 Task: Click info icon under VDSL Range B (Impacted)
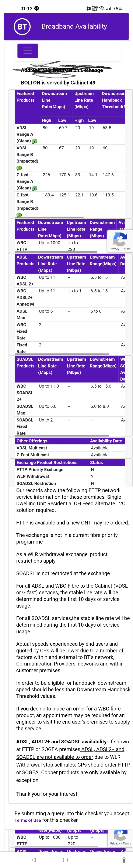(x=19, y=168)
